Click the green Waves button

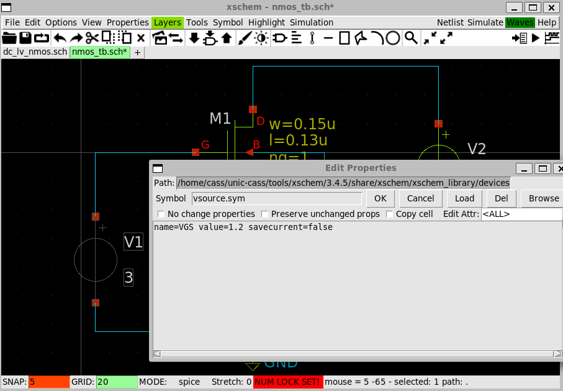pyautogui.click(x=520, y=22)
